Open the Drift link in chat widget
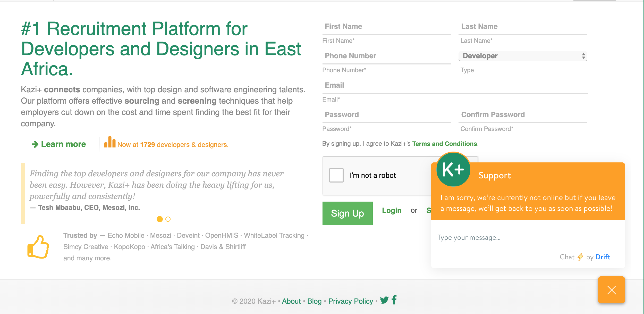 tap(603, 257)
